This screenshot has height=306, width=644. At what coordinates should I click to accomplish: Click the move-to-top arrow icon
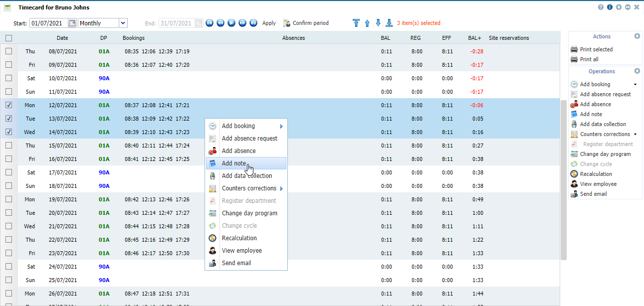(x=356, y=23)
